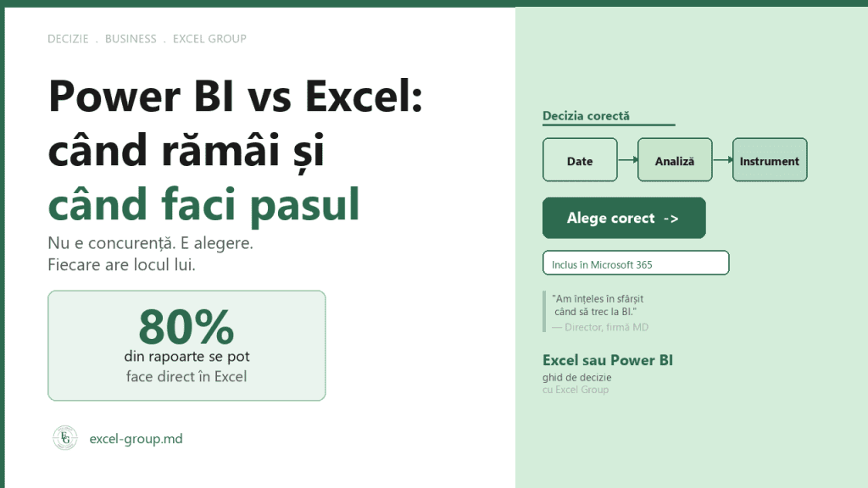Click the green când faci pasul text

(x=203, y=205)
